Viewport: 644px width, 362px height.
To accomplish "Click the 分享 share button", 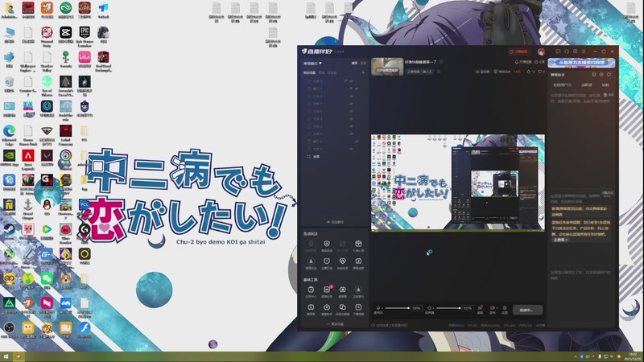I will (539, 62).
